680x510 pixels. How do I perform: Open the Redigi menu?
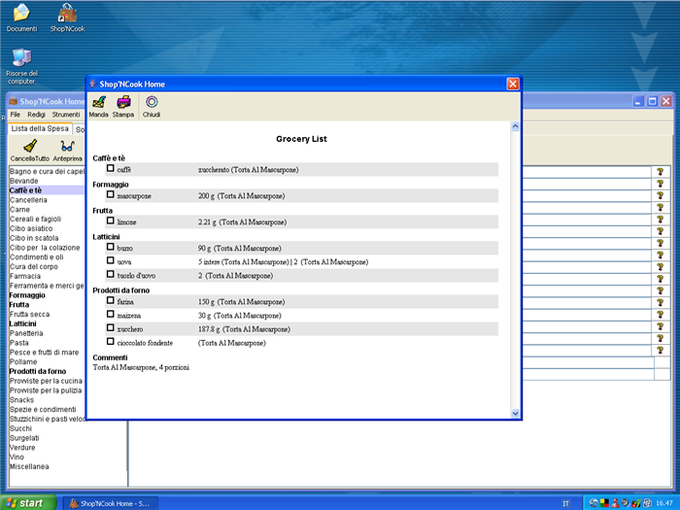36,114
